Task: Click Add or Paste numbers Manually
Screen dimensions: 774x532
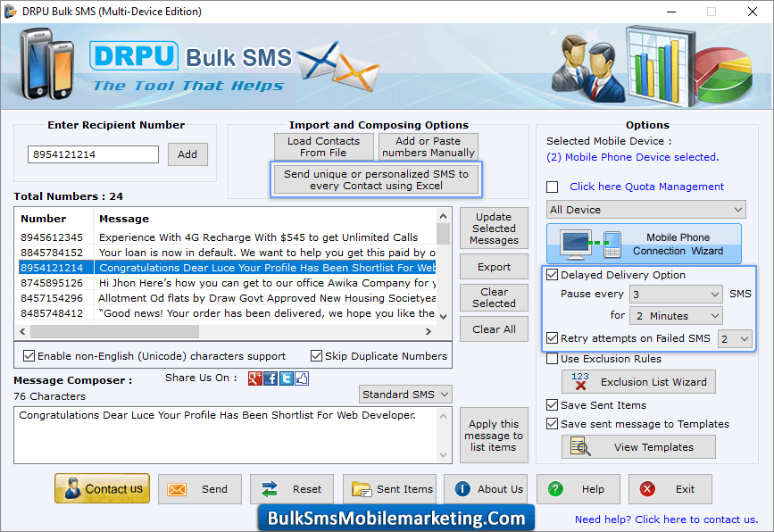Action: (429, 146)
